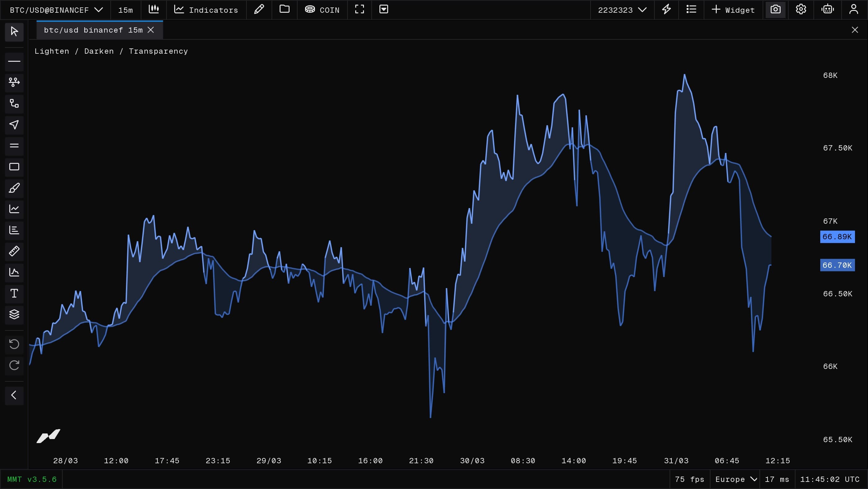
Task: Open the volume profile bars tool
Action: coord(14,230)
